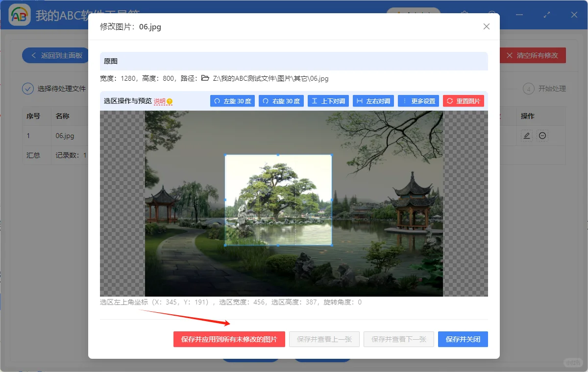The width and height of the screenshot is (588, 372).
Task: Return to main panel via 返回到主面板
Action: tap(55, 55)
